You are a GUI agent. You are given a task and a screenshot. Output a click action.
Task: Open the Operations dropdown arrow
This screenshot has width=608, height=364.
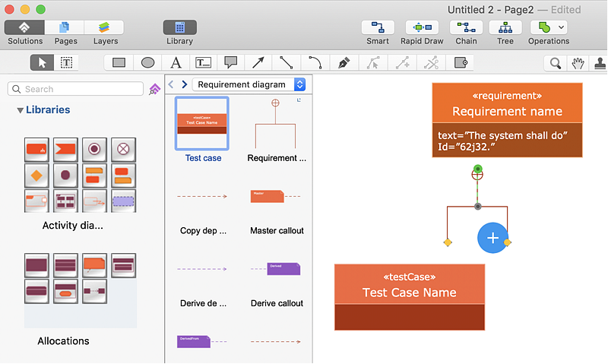tap(562, 27)
